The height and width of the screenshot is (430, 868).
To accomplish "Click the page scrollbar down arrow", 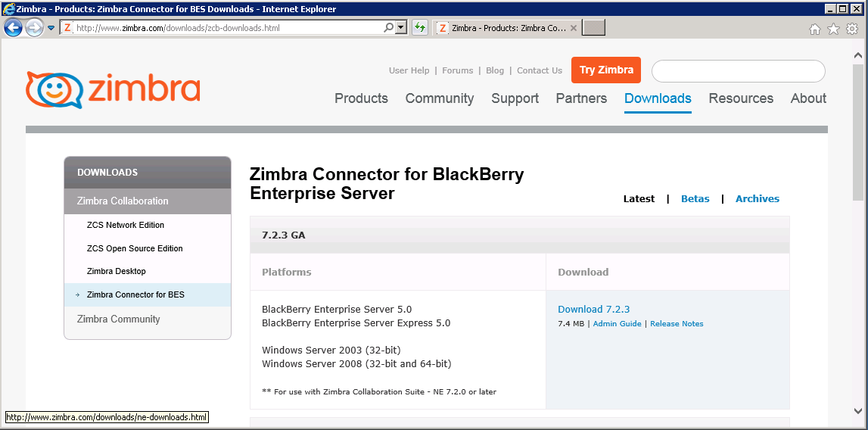I will click(858, 410).
